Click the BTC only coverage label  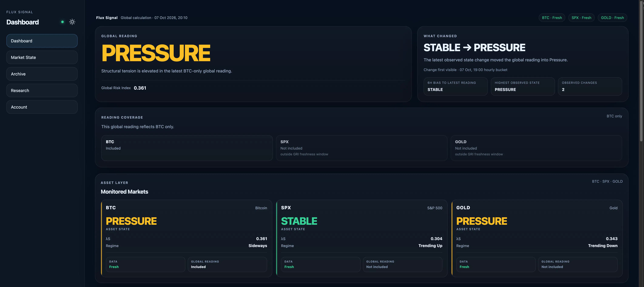[x=614, y=116]
